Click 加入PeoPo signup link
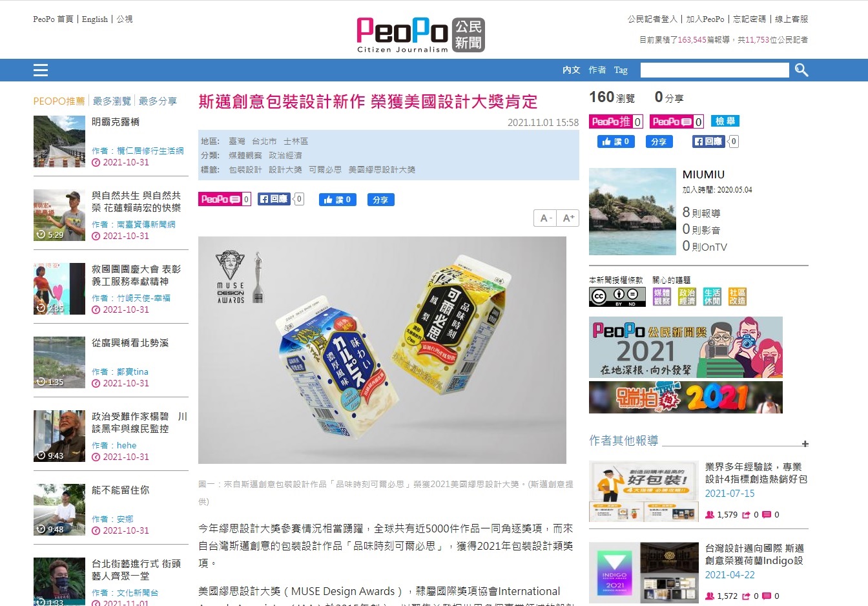This screenshot has height=606, width=868. point(705,19)
